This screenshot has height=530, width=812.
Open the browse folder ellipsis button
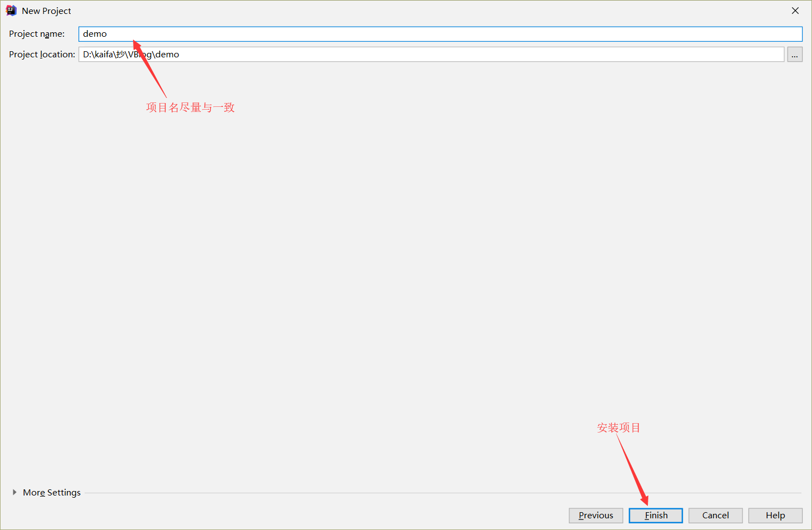coord(795,55)
